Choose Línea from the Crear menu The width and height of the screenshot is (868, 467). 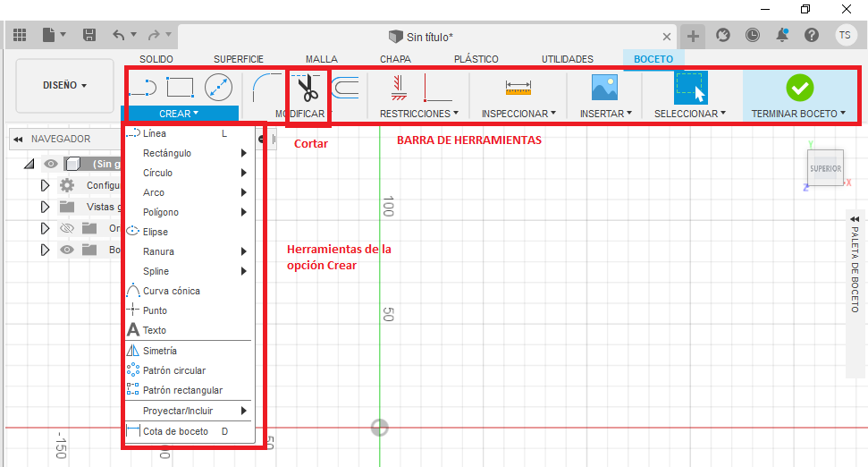pos(189,133)
